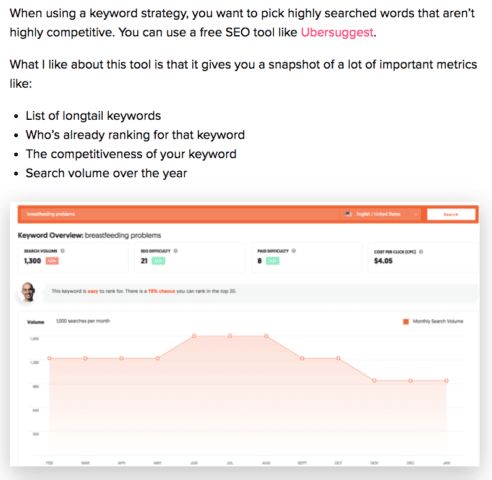Click the green badge next to 8
Image resolution: width=492 pixels, height=480 pixels.
[272, 261]
